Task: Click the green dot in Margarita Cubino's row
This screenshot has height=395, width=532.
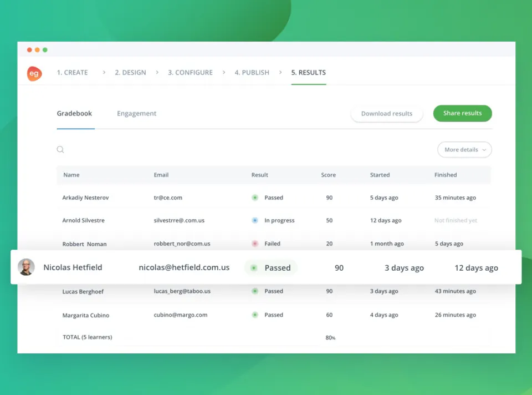Action: pos(255,315)
